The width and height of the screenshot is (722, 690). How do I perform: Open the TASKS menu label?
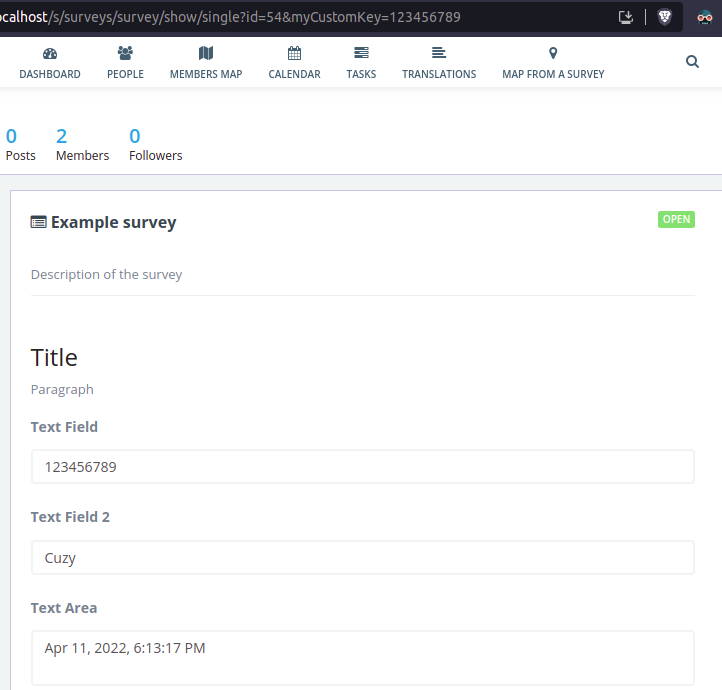tap(361, 74)
